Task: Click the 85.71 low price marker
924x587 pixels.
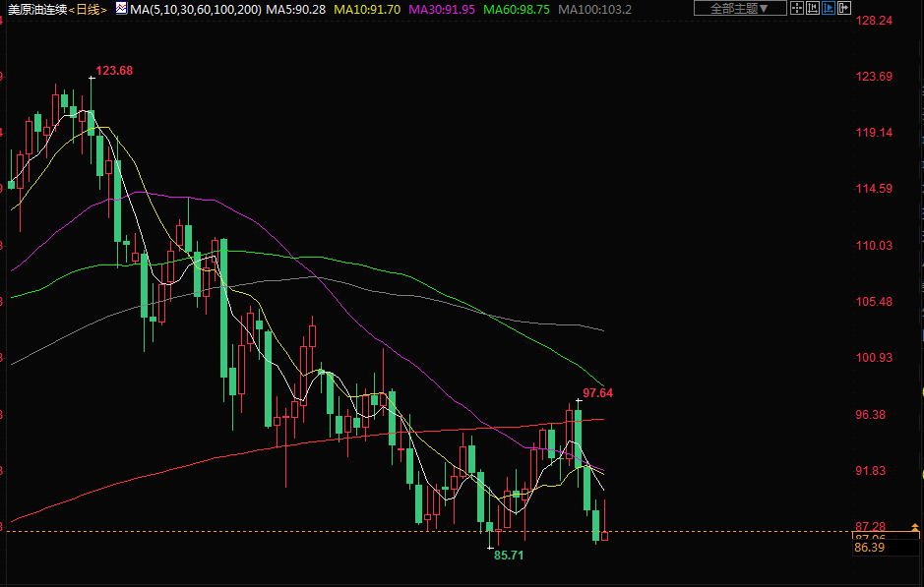Action: [508, 556]
